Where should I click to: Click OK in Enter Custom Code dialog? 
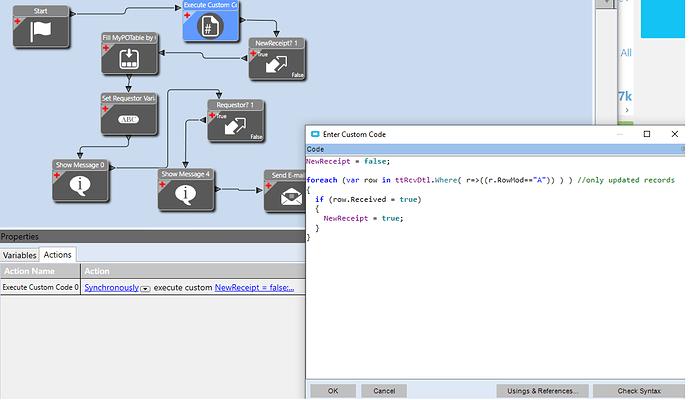[333, 391]
